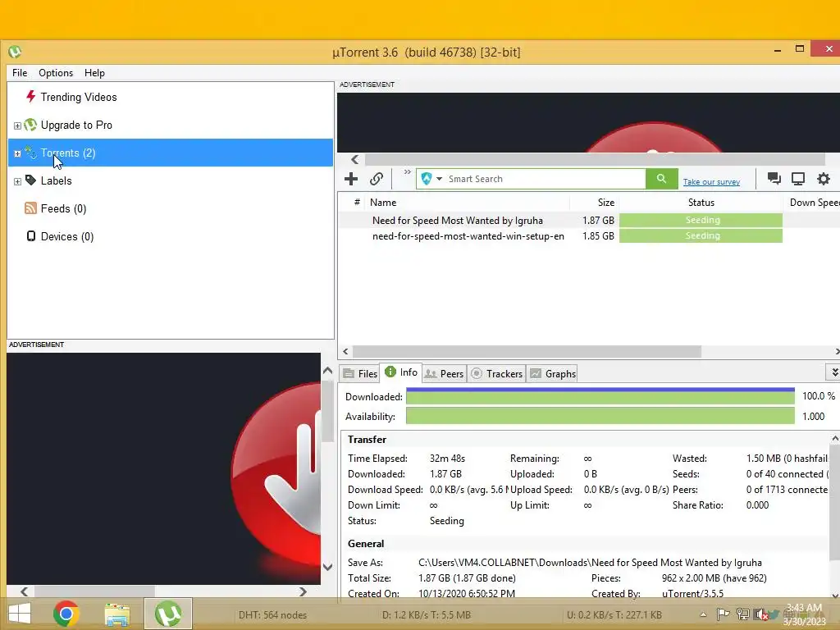Switch to the Info tab
This screenshot has height=630, width=840.
click(x=401, y=372)
